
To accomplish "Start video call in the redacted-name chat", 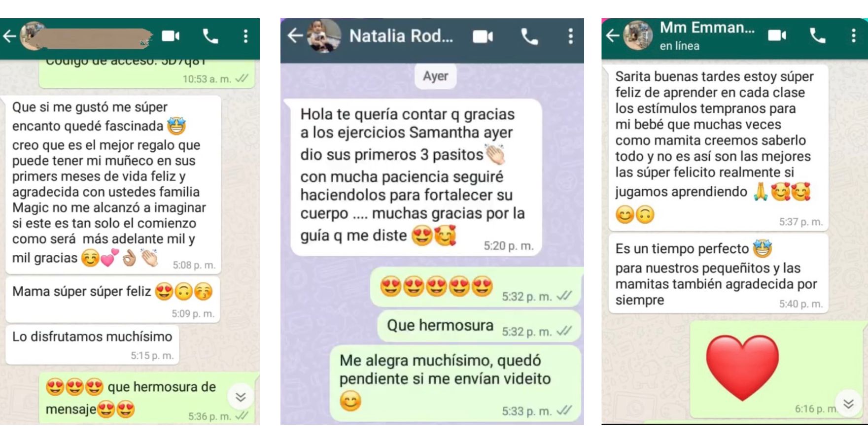I will tap(171, 36).
